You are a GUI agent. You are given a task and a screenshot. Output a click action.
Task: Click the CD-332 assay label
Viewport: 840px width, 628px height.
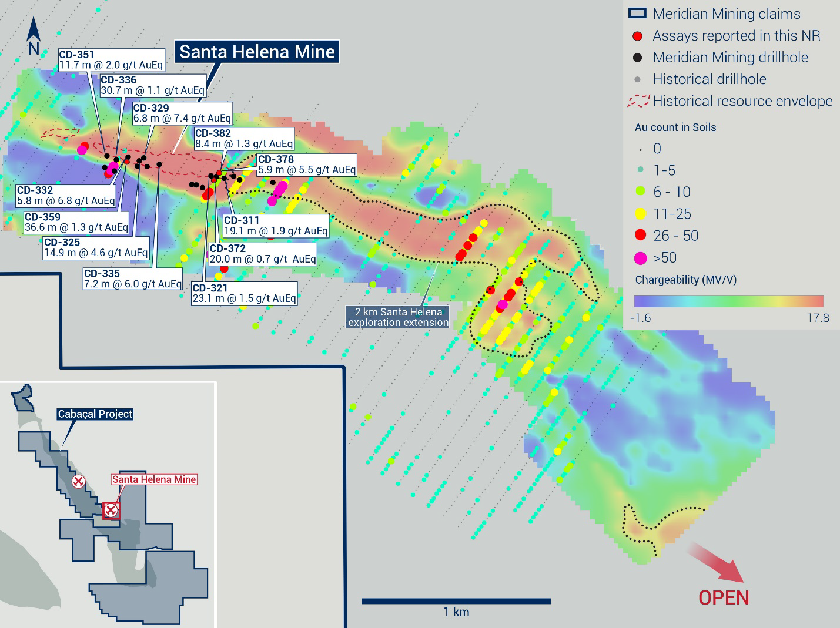click(66, 196)
